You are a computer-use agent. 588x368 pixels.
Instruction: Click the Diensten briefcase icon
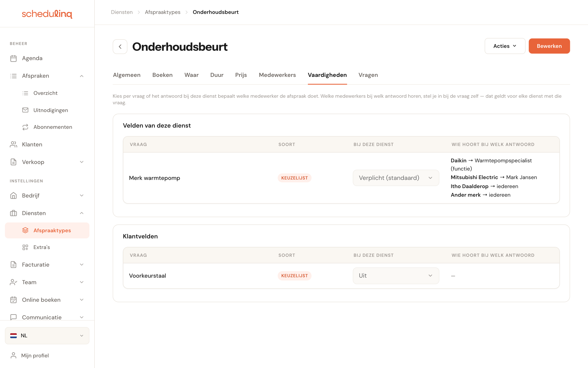point(13,213)
